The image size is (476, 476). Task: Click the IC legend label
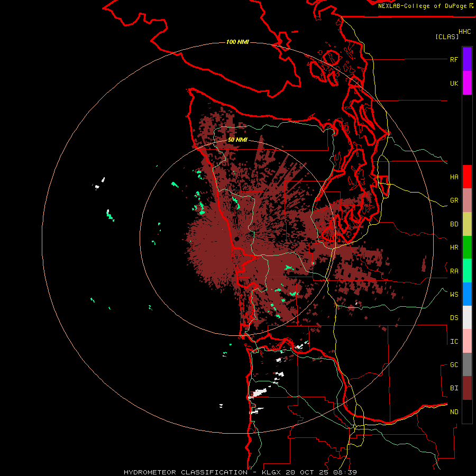click(454, 342)
